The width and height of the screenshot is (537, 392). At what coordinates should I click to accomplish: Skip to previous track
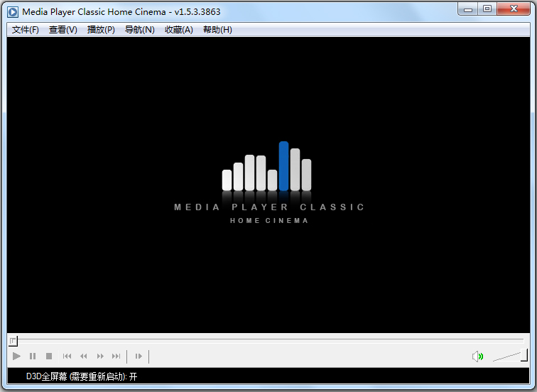point(67,356)
